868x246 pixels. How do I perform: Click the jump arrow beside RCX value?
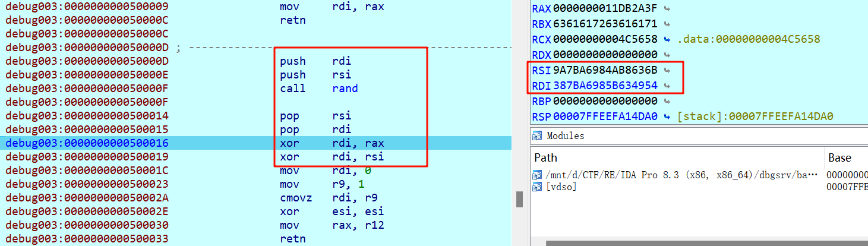(667, 40)
